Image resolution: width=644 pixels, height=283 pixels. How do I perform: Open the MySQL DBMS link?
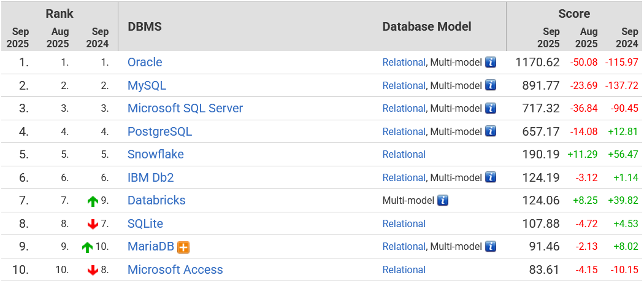click(147, 85)
